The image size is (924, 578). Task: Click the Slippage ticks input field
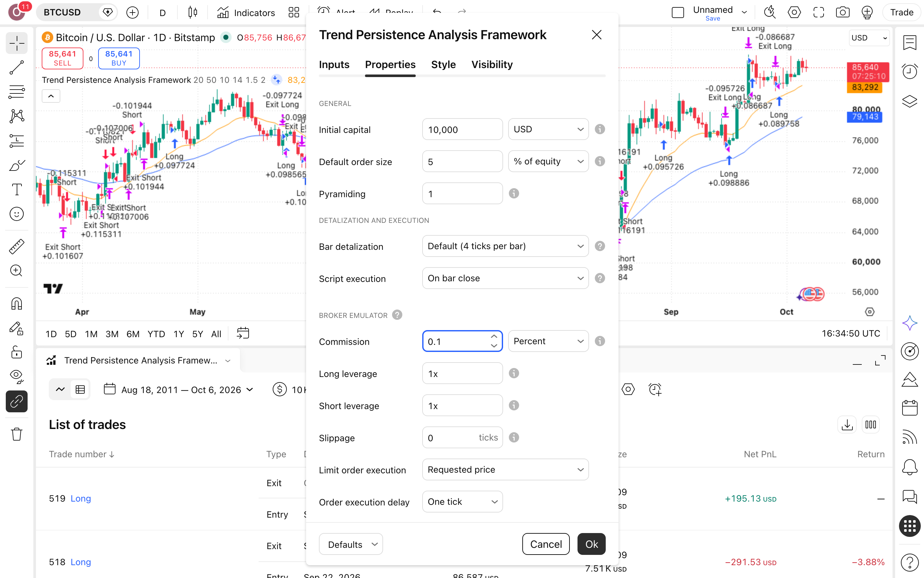tap(462, 437)
